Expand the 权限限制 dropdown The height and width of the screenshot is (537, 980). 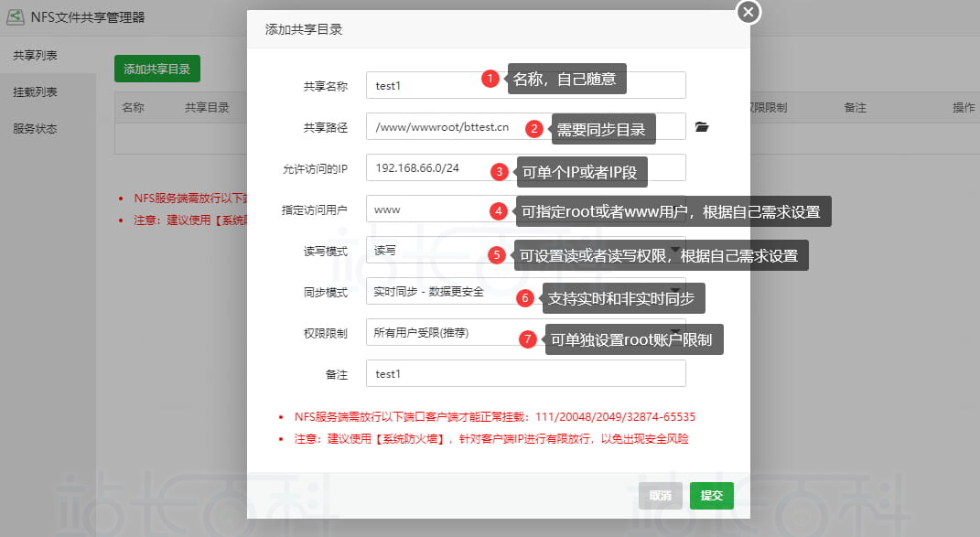[x=439, y=333]
